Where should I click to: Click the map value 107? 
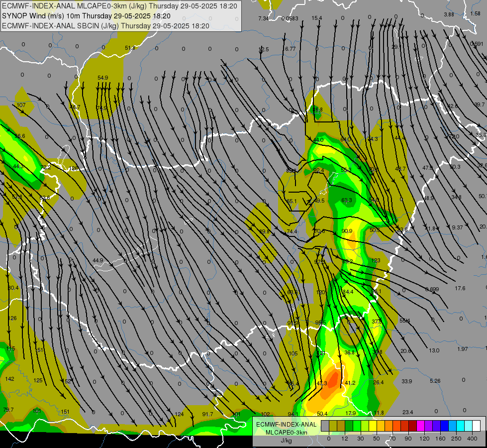point(21,105)
